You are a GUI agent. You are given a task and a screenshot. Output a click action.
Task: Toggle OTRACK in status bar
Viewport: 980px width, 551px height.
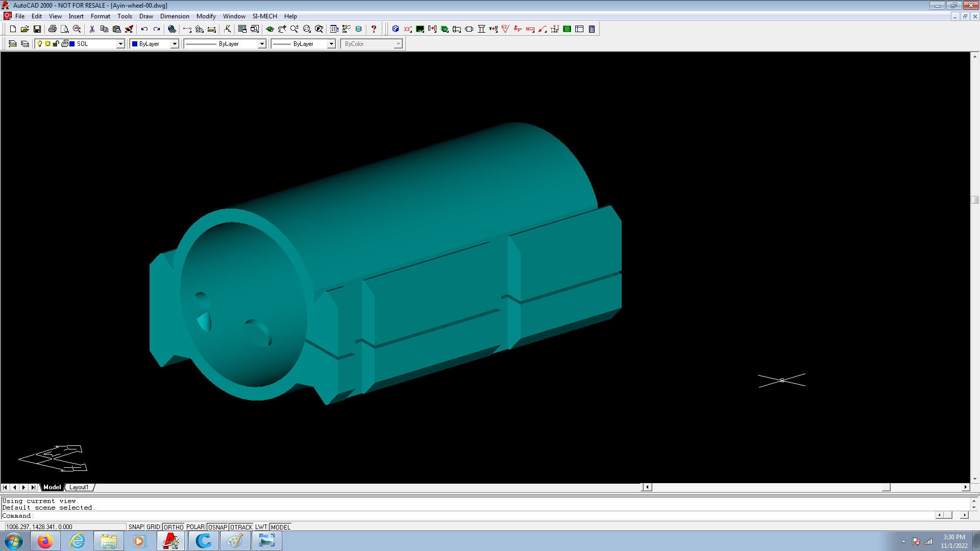241,527
